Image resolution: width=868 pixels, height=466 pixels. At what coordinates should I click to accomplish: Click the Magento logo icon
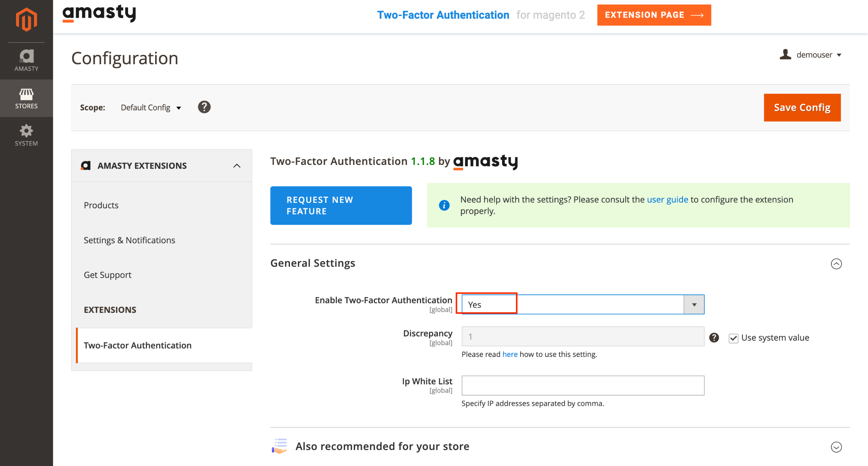[26, 20]
